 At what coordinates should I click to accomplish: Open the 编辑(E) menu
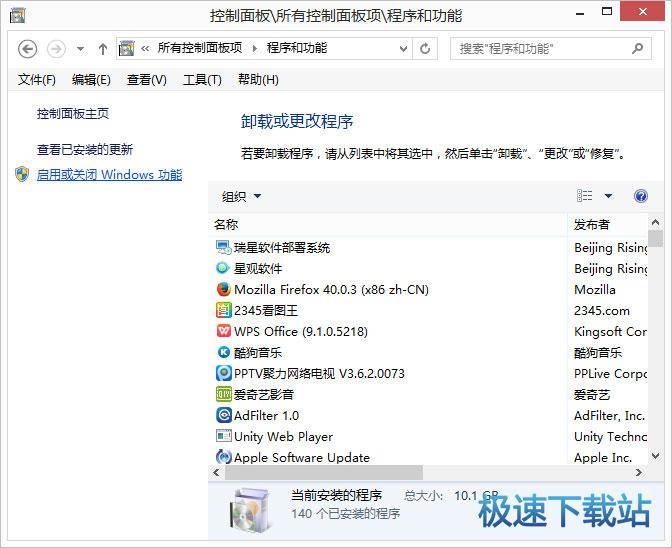[x=91, y=80]
